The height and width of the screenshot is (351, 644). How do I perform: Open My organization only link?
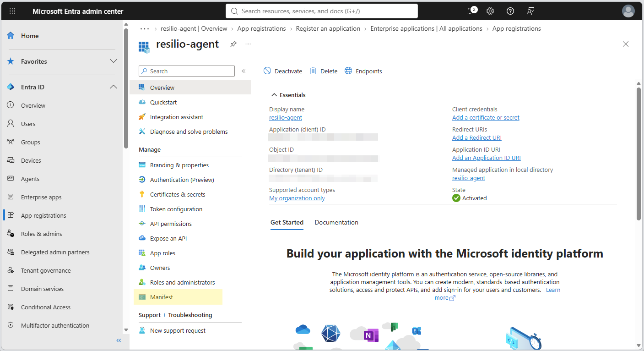pos(297,198)
